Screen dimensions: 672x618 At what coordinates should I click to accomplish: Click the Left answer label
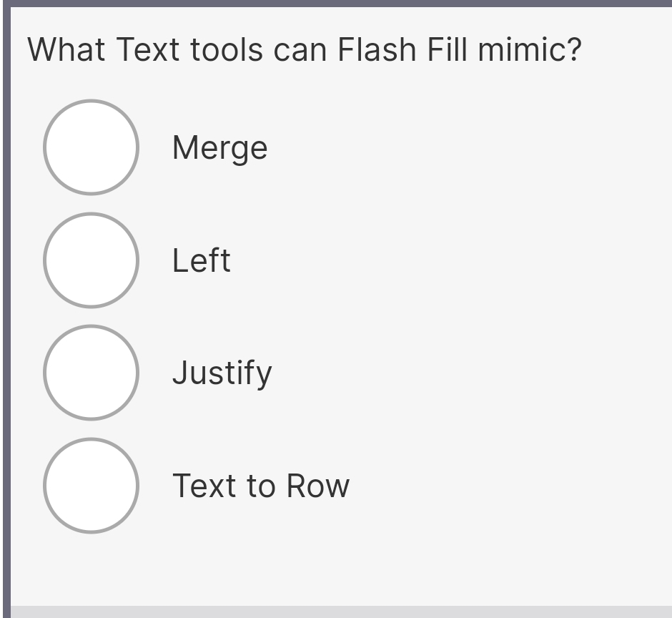(x=201, y=260)
